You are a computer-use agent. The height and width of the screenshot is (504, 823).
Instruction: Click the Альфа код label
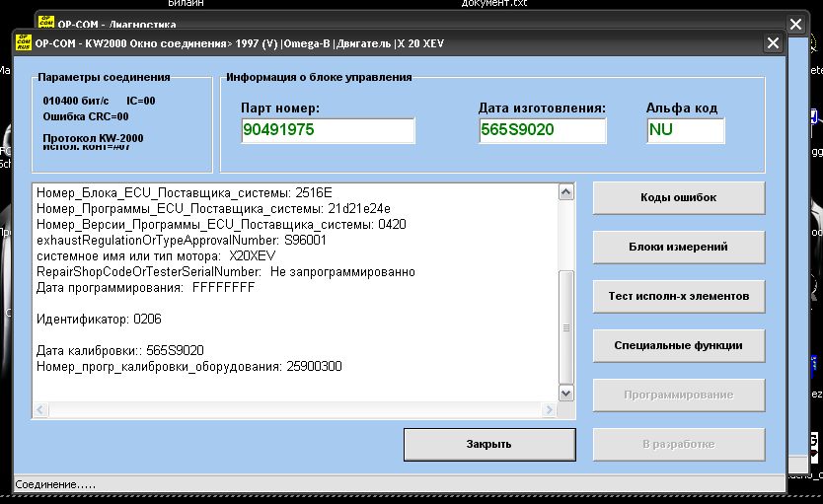[x=682, y=108]
